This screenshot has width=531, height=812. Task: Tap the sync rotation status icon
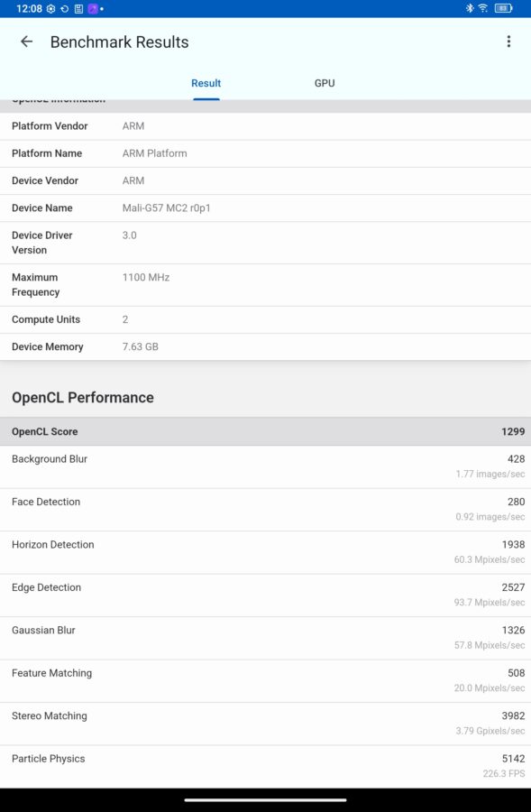[x=65, y=9]
